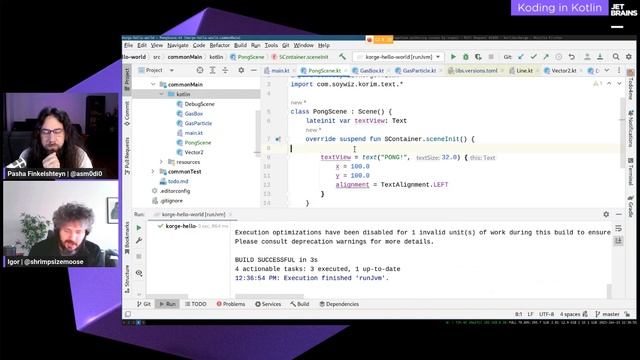
Task: Open the Build tool window
Action: (300, 304)
